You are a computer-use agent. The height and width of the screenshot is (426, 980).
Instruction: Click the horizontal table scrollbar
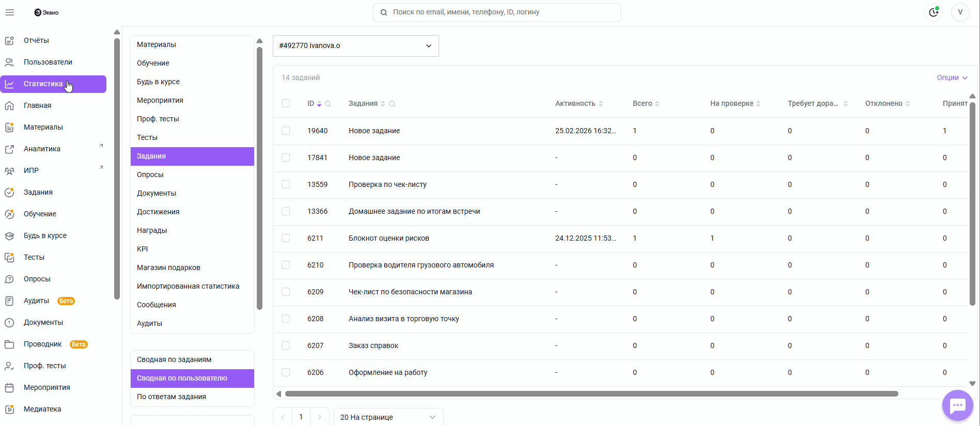(592, 394)
